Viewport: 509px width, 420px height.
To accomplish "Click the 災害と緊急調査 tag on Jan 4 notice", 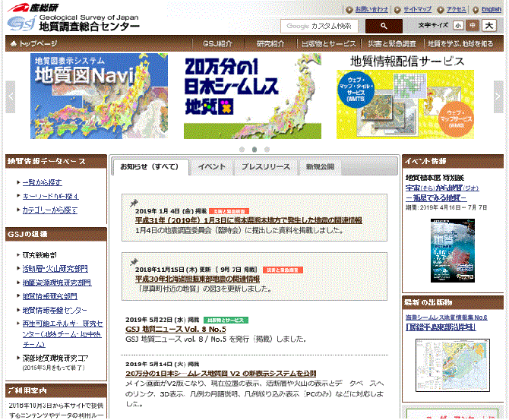I will tap(229, 211).
